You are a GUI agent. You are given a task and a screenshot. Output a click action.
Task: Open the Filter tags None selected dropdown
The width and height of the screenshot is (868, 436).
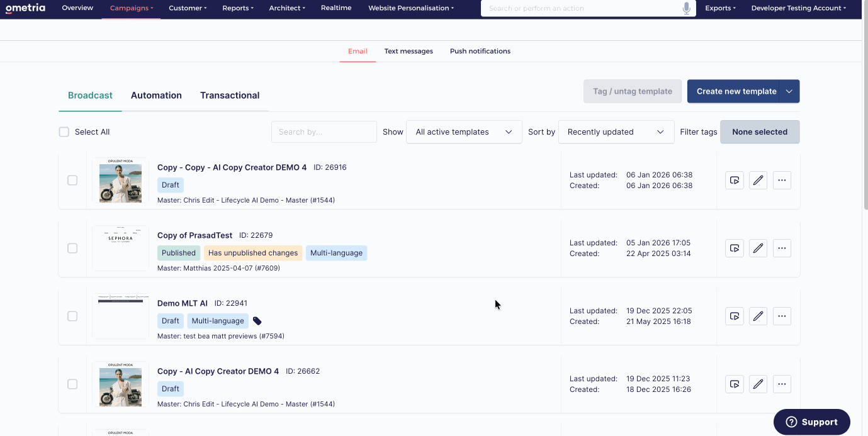click(x=760, y=131)
